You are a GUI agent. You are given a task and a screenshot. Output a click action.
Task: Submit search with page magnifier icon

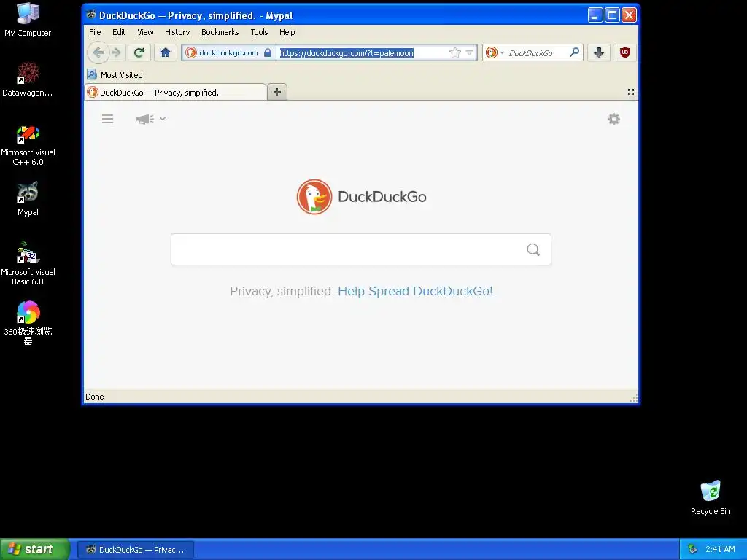533,249
